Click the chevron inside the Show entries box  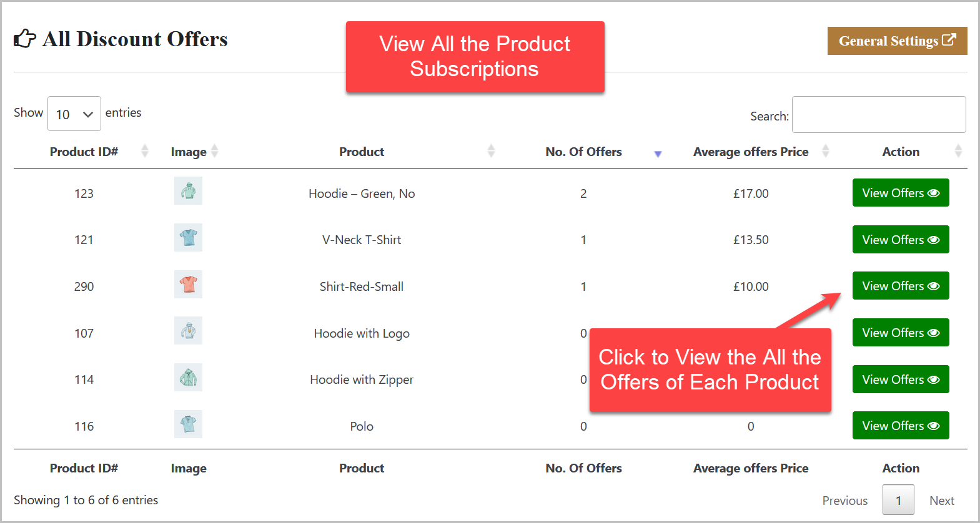(87, 114)
